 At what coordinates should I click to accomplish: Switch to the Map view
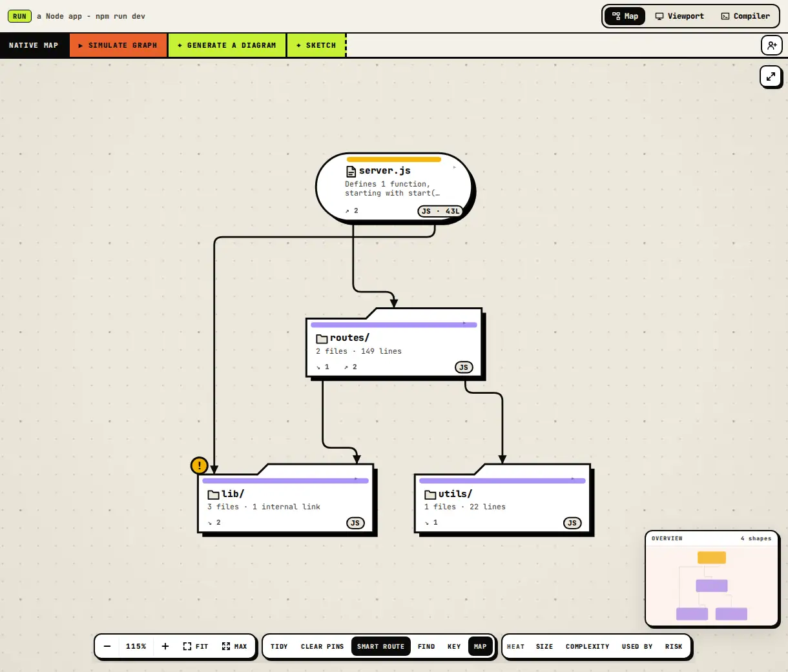pos(625,16)
